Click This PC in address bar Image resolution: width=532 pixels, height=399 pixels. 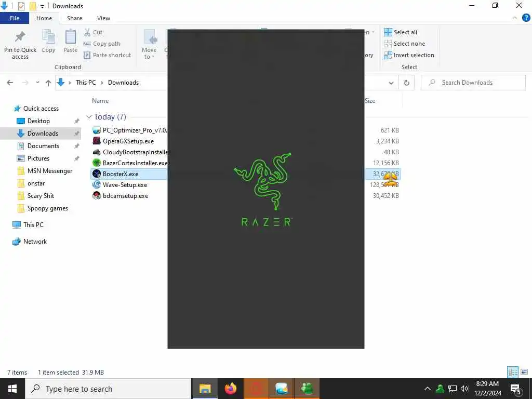pos(86,83)
